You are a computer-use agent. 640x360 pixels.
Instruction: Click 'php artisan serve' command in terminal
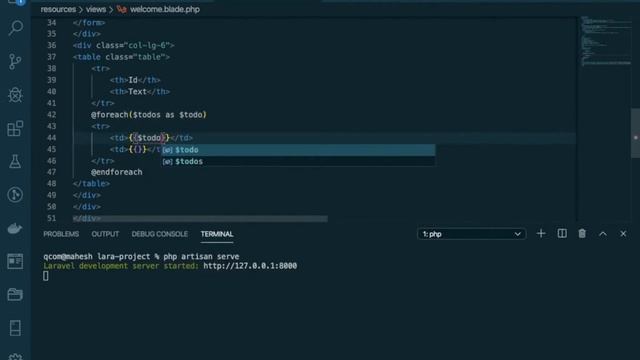pos(201,256)
